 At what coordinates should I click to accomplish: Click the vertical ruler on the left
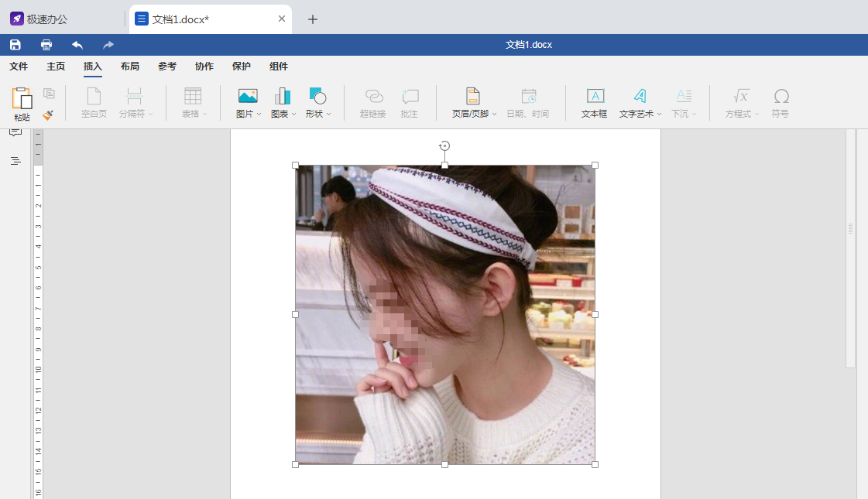[x=38, y=314]
